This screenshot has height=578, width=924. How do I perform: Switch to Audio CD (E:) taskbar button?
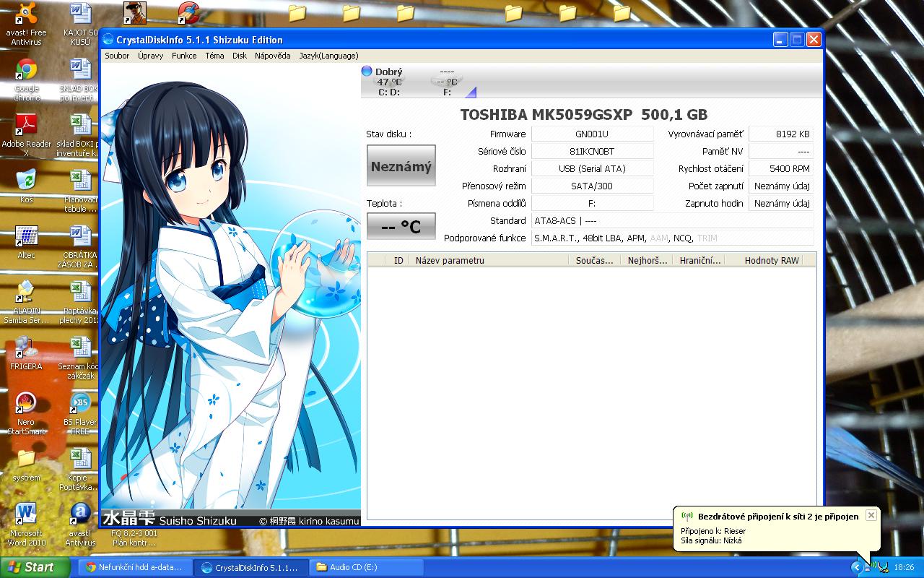(x=365, y=567)
